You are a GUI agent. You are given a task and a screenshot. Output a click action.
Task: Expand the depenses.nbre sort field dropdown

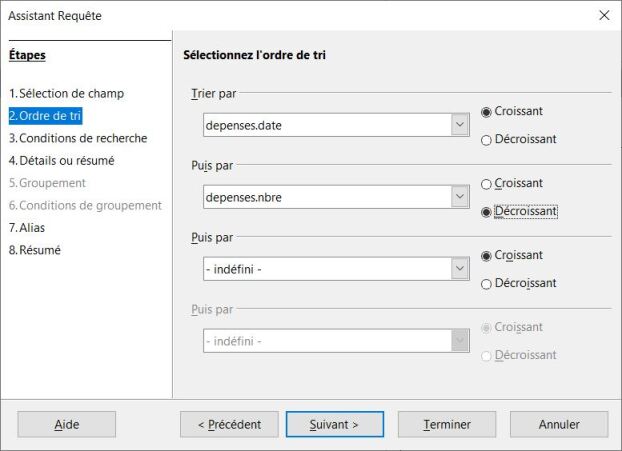tap(459, 197)
